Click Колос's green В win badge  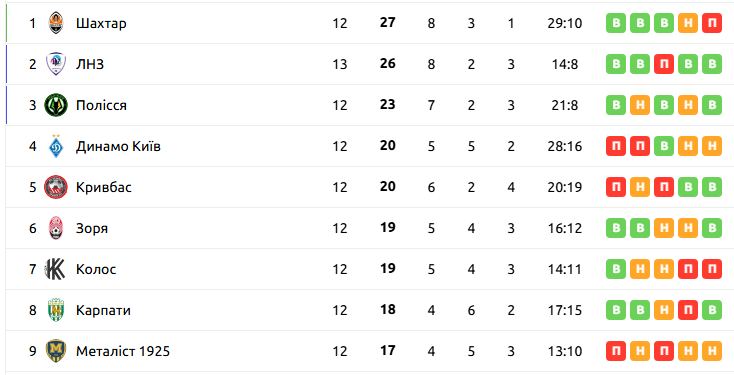616,269
